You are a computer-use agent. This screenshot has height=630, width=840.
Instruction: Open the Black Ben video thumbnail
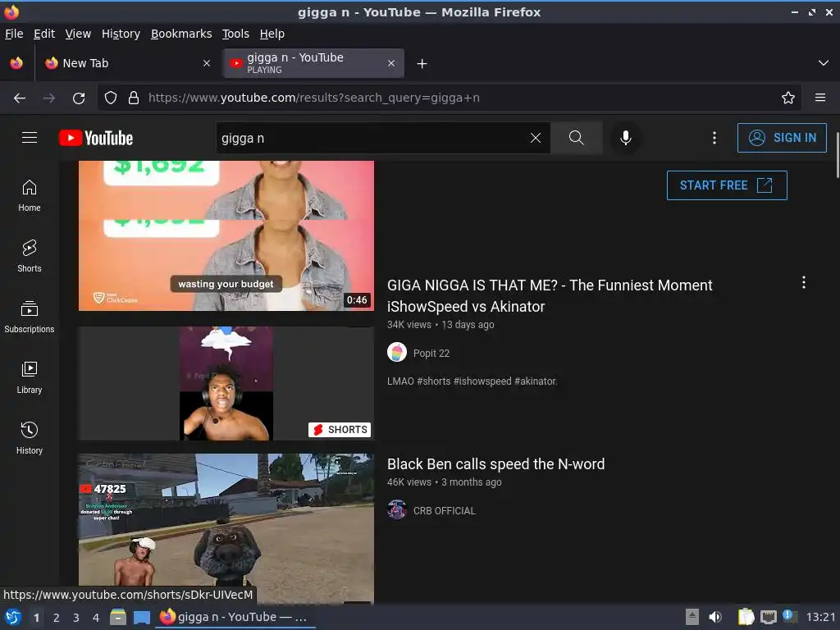(226, 529)
